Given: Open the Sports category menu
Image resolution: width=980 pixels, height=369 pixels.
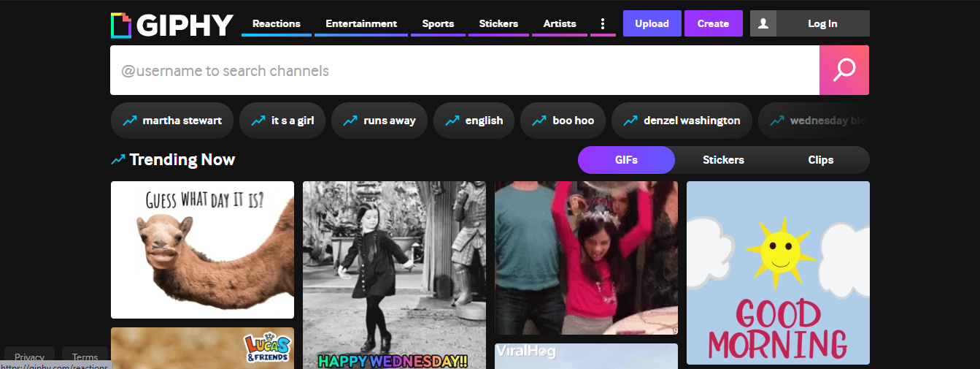Looking at the screenshot, I should [438, 23].
